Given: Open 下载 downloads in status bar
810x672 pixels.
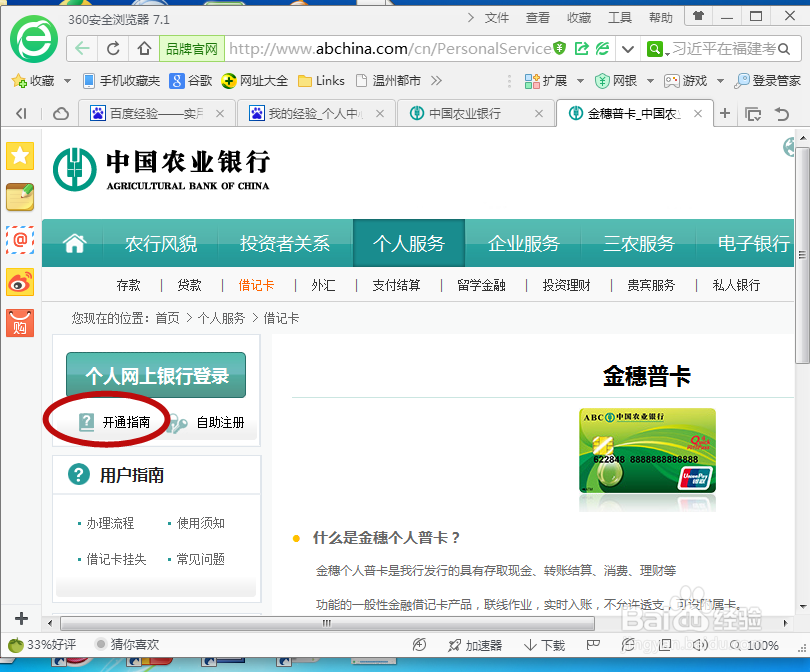Looking at the screenshot, I should click(544, 645).
